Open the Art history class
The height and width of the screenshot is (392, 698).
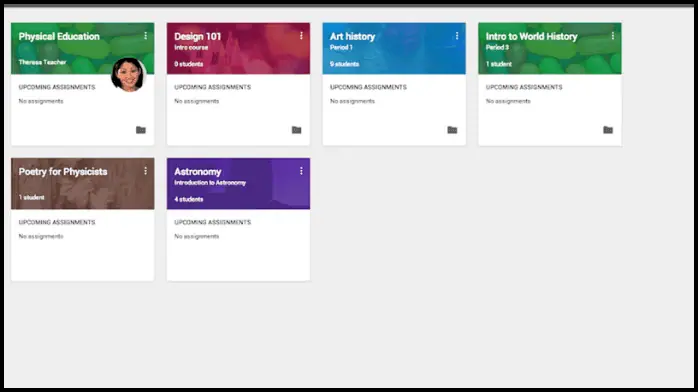(353, 36)
